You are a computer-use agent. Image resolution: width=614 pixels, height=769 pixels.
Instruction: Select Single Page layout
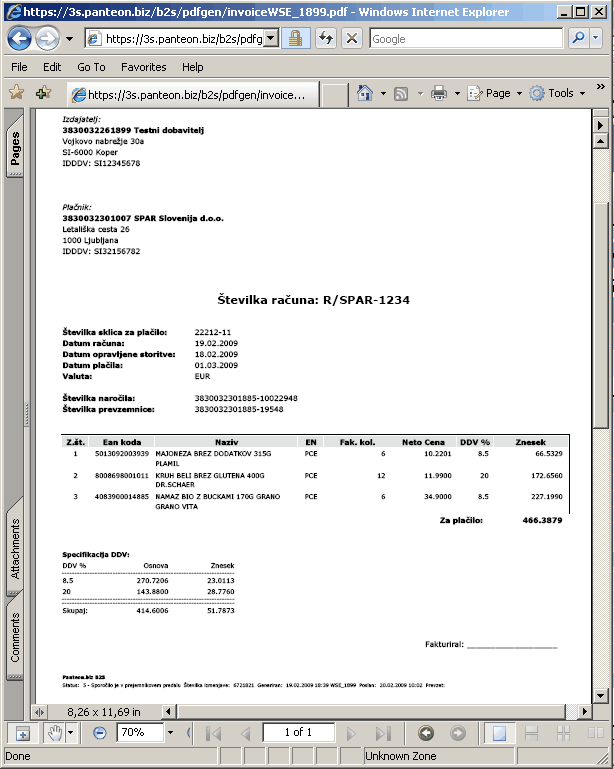click(499, 733)
